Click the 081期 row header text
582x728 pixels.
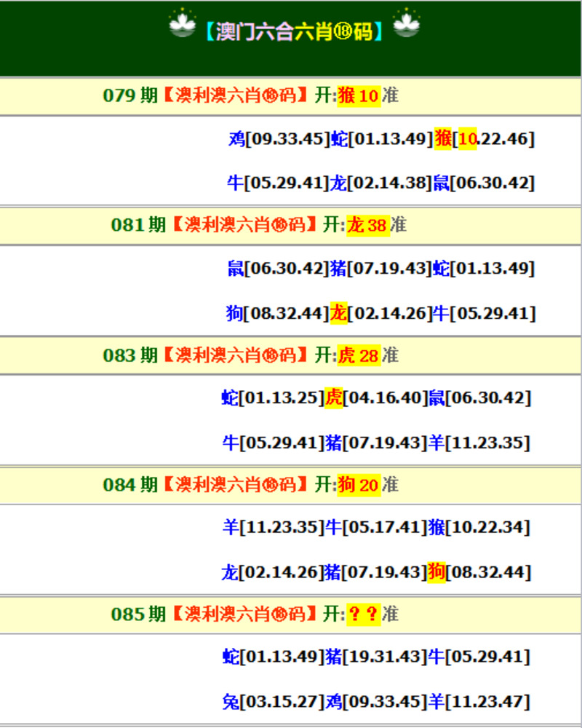tap(258, 225)
